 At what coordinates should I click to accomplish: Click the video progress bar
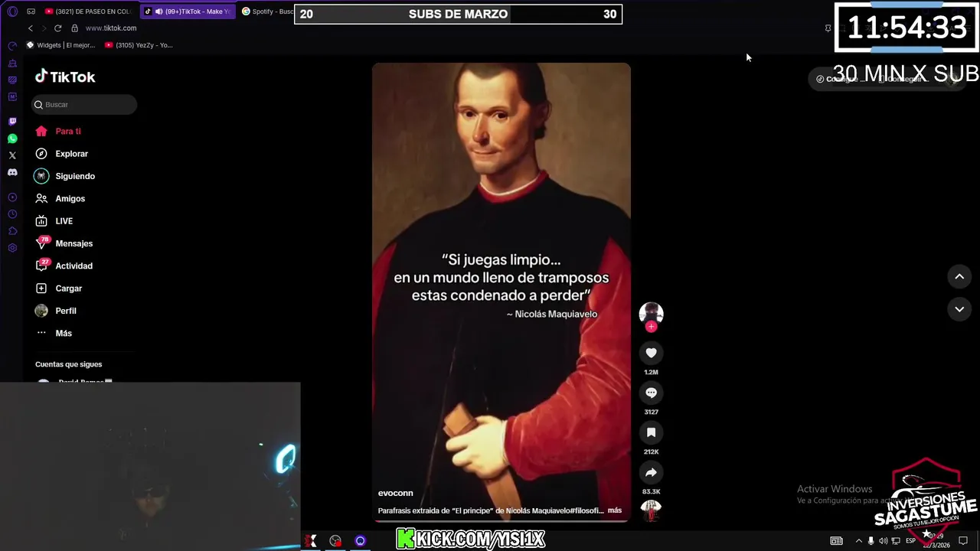501,522
